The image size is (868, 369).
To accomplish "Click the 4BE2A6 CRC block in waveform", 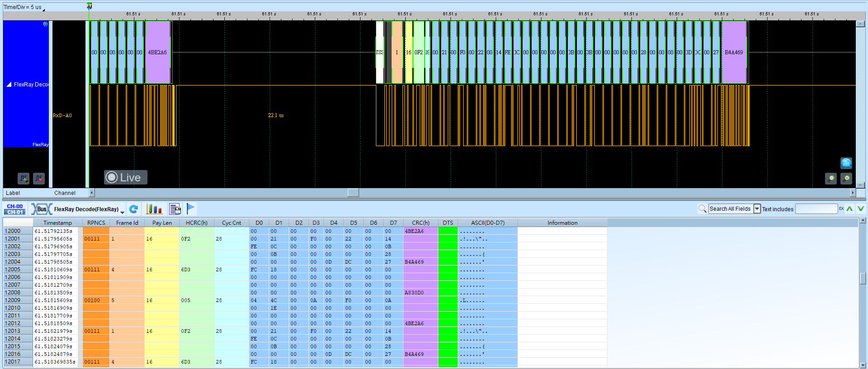I will click(158, 52).
